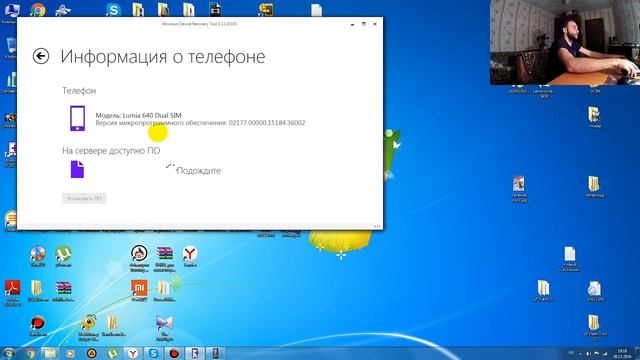
Task: Select the image file thumbnail on the desktop
Action: coord(519,189)
